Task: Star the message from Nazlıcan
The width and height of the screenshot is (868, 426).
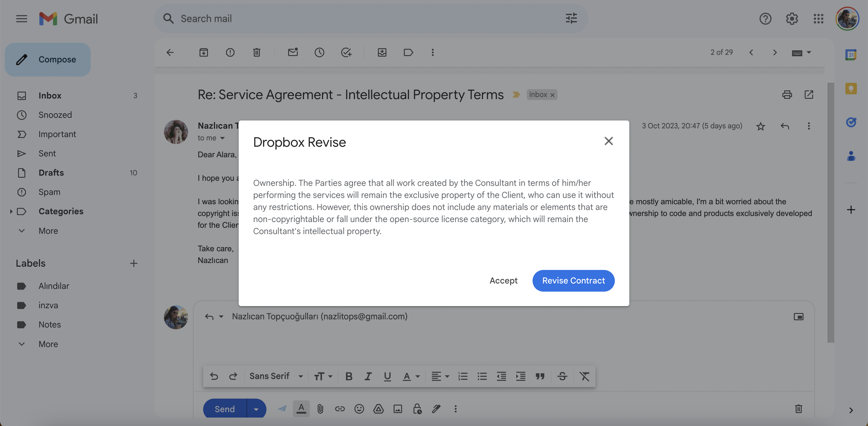Action: coord(760,126)
